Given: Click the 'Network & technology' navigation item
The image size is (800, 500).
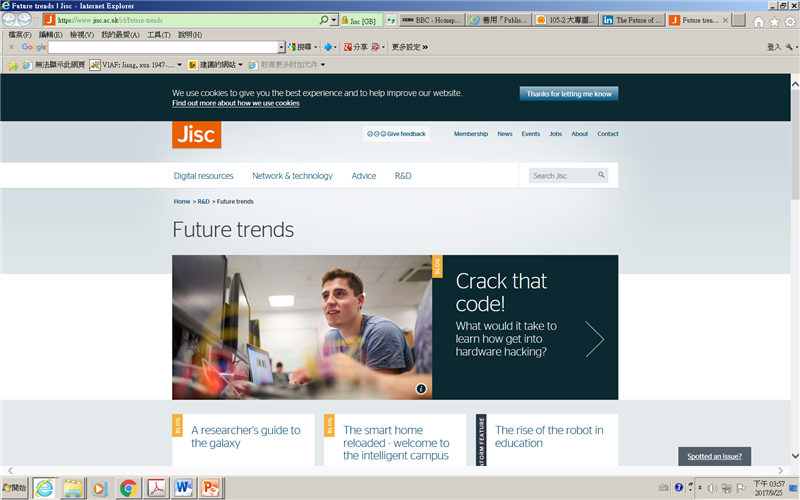Looking at the screenshot, I should tap(292, 176).
